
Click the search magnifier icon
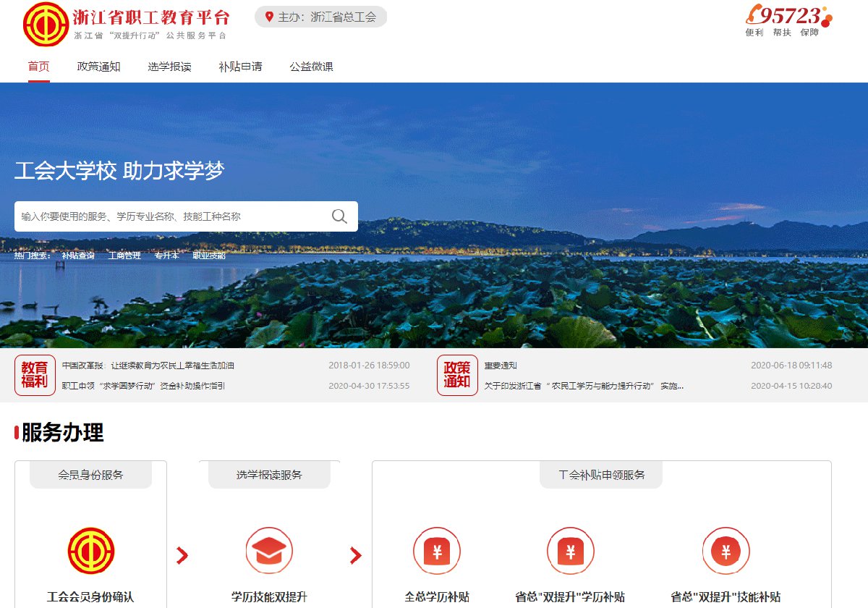(x=339, y=216)
